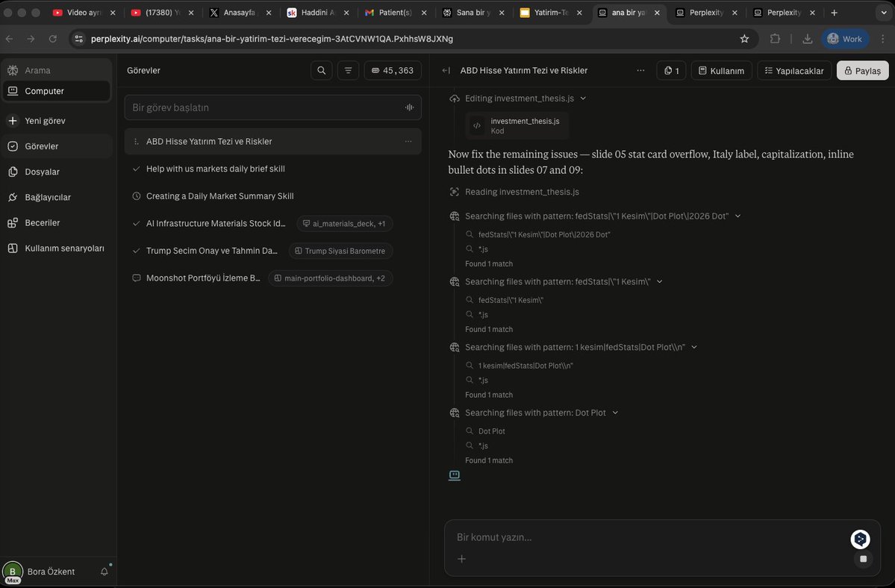Click the browser reload icon

point(52,39)
